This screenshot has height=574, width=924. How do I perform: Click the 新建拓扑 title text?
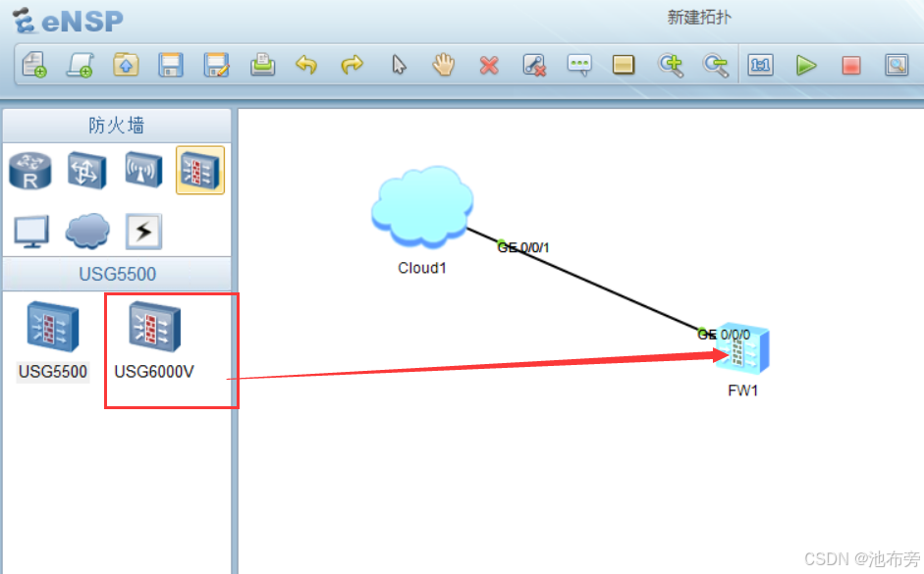[699, 18]
